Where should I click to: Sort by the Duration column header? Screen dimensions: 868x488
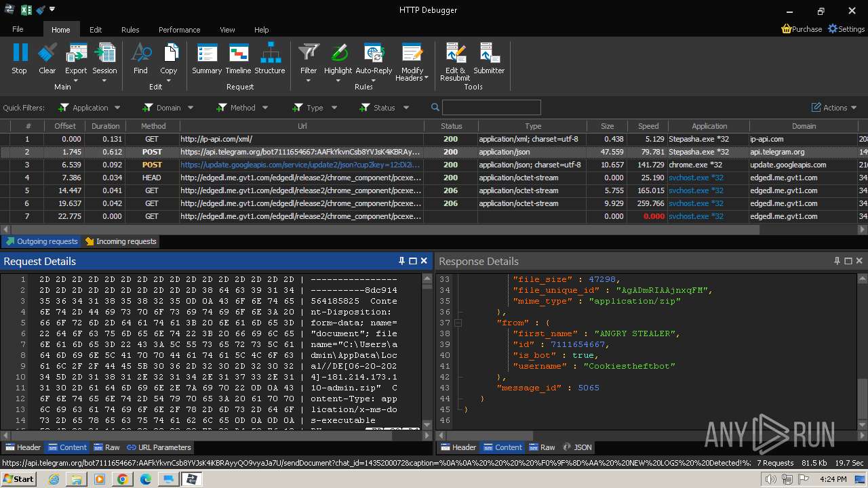pyautogui.click(x=105, y=126)
